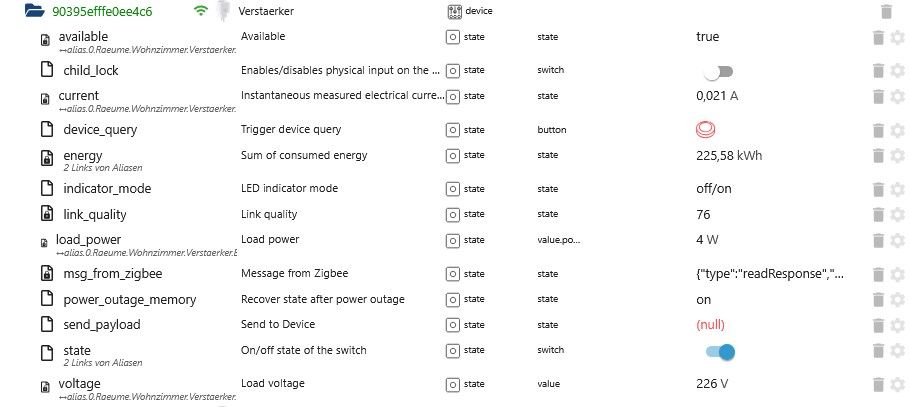Trigger the device_query red button
The height and width of the screenshot is (407, 910).
point(705,129)
